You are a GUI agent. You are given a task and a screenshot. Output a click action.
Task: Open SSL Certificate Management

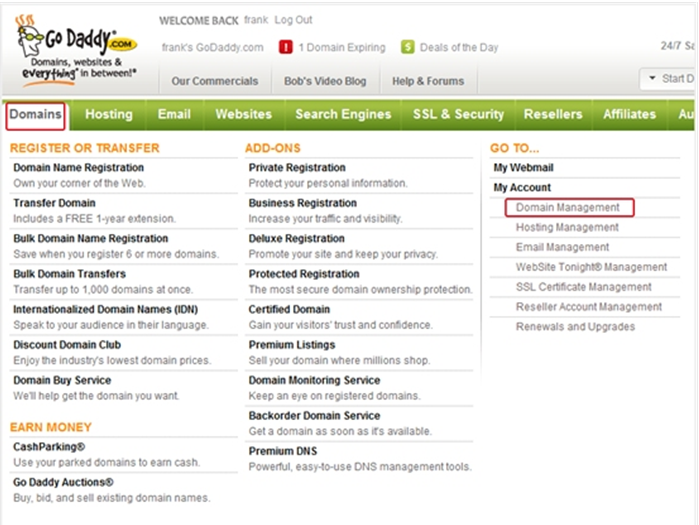coord(584,287)
